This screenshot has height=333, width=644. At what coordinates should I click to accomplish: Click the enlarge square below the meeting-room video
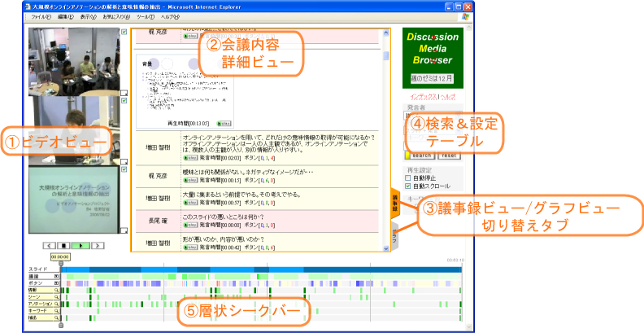pos(124,93)
